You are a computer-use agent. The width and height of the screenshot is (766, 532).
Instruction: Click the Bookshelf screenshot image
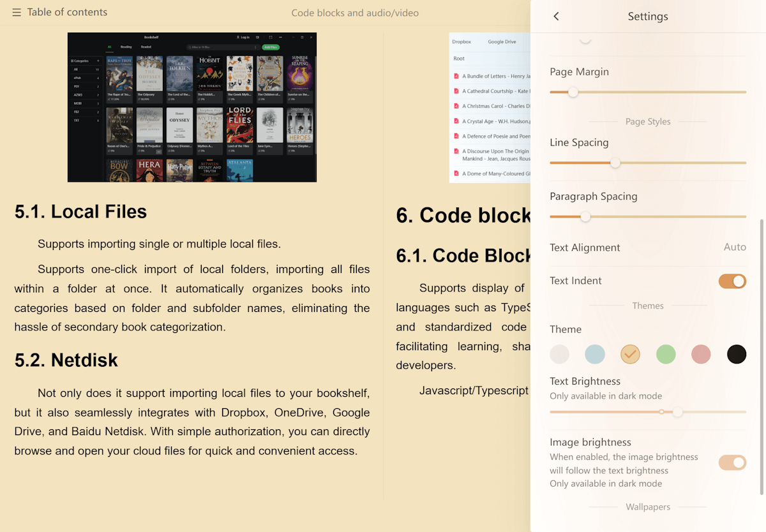coord(192,107)
